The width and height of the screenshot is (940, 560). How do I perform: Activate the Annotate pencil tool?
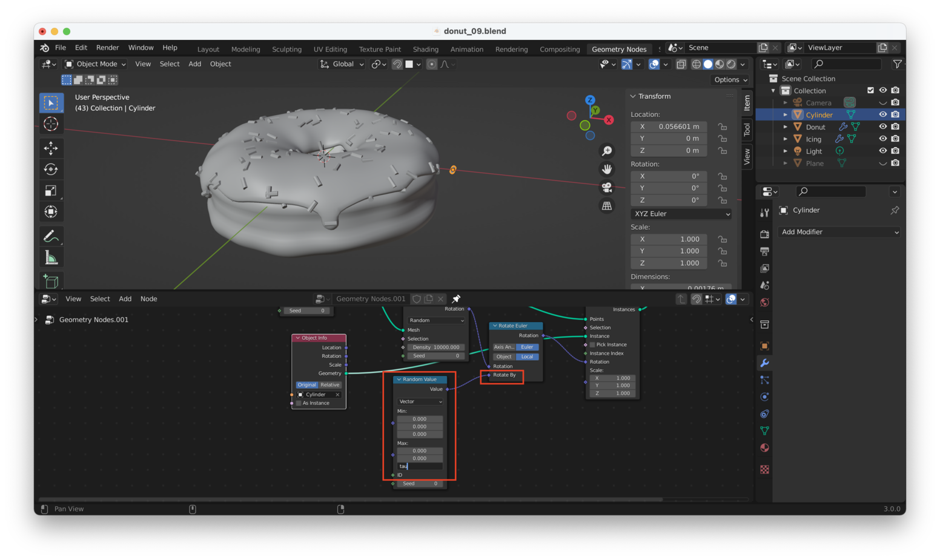(51, 236)
